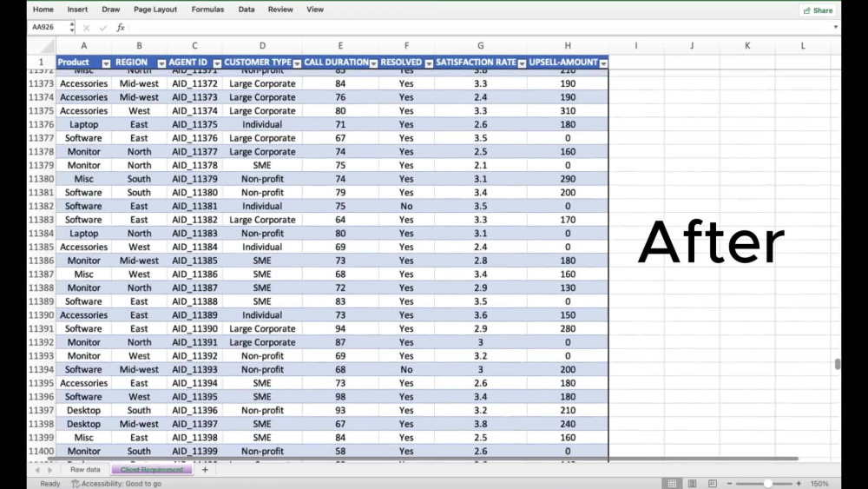The width and height of the screenshot is (868, 489).
Task: Select column K header
Action: [x=747, y=46]
